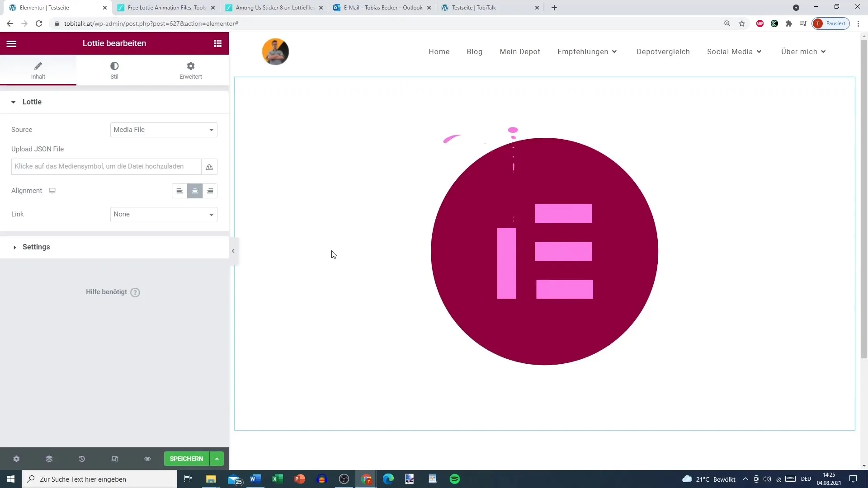The height and width of the screenshot is (488, 868).
Task: Click the Hilfe benötigt help link
Action: point(113,292)
